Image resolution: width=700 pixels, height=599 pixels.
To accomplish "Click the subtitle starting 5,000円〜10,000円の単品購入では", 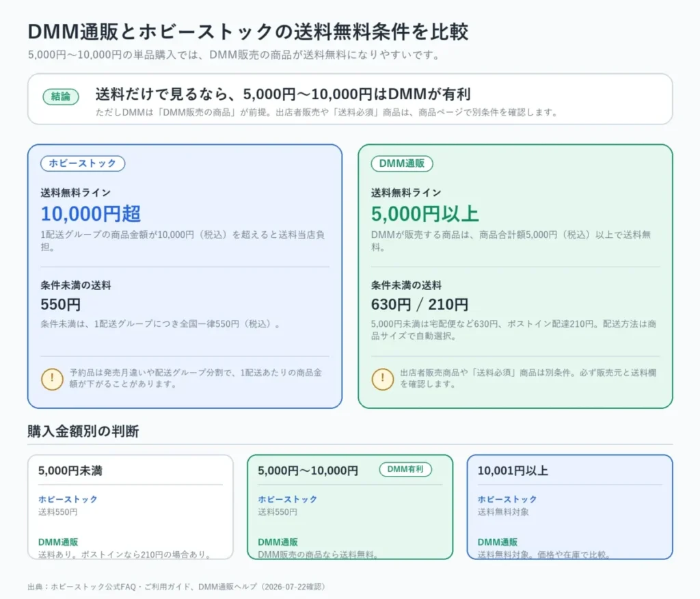I will (235, 55).
